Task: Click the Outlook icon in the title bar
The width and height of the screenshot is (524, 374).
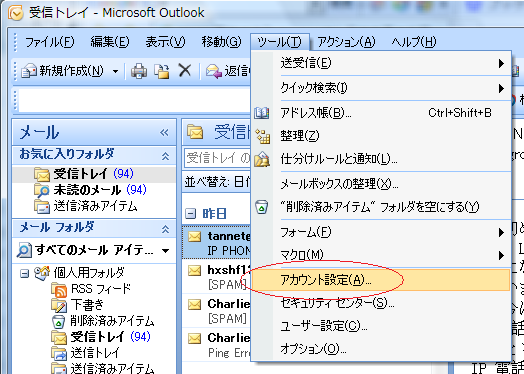Action: (15, 13)
